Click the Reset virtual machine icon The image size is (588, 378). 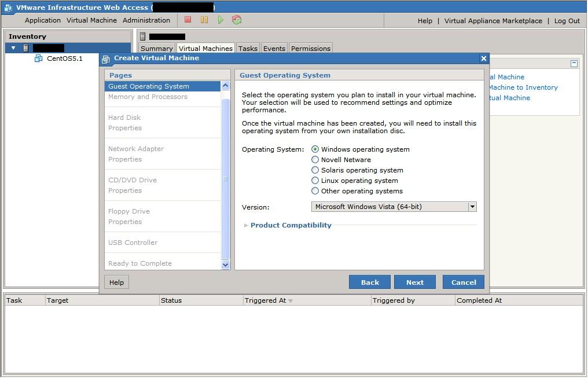237,20
